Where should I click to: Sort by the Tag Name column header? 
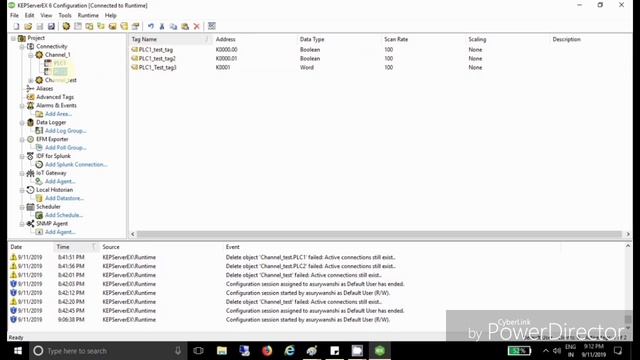tap(170, 39)
